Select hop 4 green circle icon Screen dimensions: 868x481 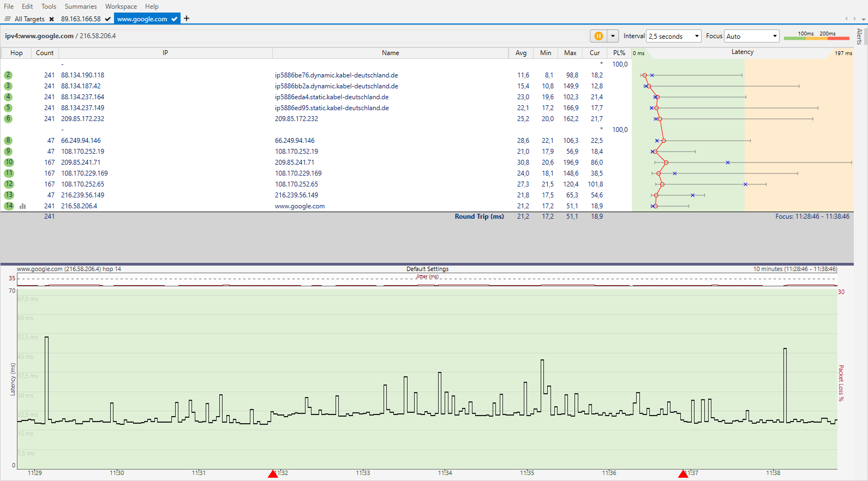click(x=8, y=97)
